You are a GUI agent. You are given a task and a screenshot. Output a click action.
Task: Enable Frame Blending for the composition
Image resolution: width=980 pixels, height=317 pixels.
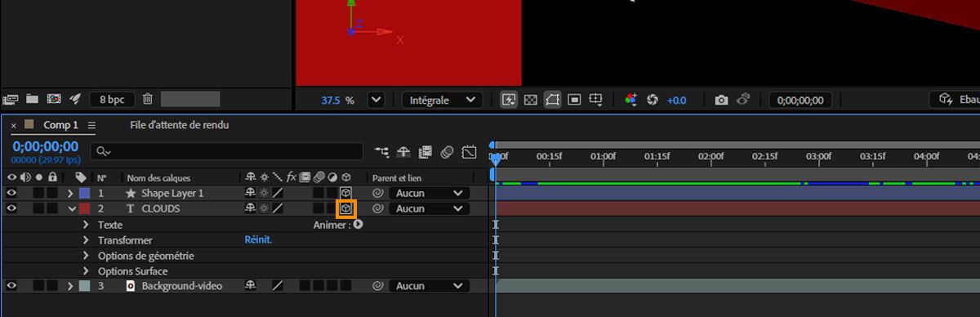[x=425, y=151]
